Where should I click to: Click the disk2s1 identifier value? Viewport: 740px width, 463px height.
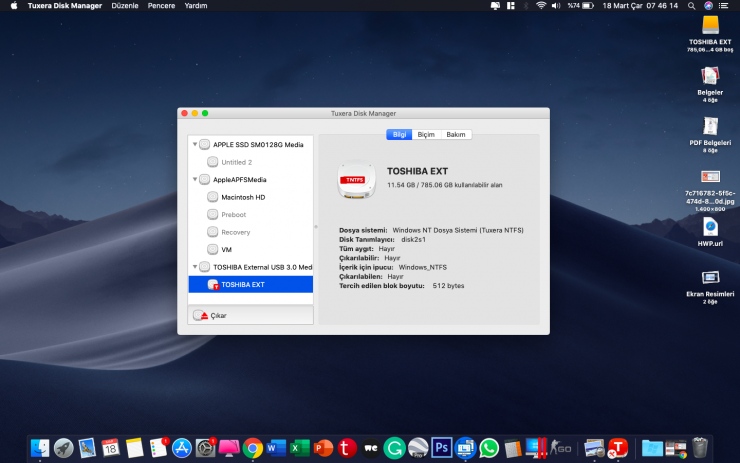coord(413,239)
